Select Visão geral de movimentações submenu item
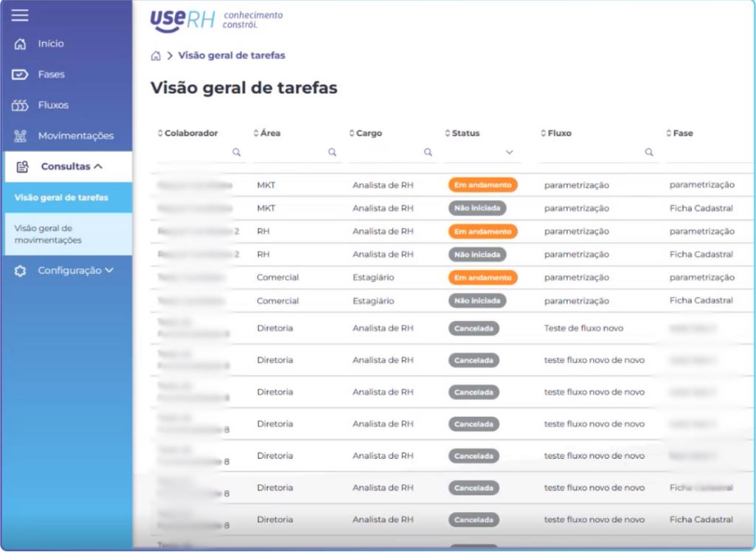Image resolution: width=756 pixels, height=552 pixels. (69, 234)
